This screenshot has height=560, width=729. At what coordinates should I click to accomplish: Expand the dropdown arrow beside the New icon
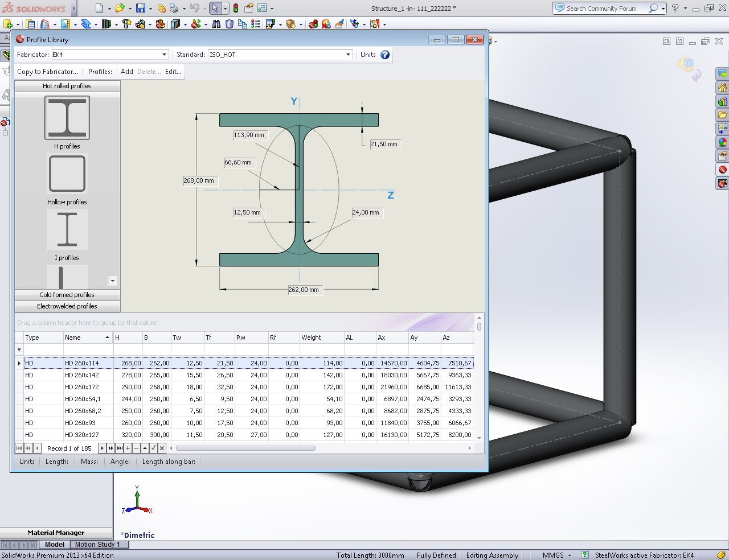pyautogui.click(x=109, y=9)
